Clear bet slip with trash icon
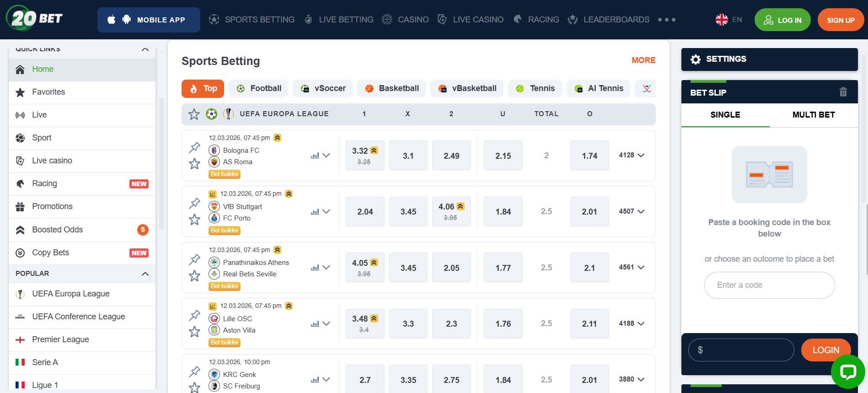 [x=843, y=92]
